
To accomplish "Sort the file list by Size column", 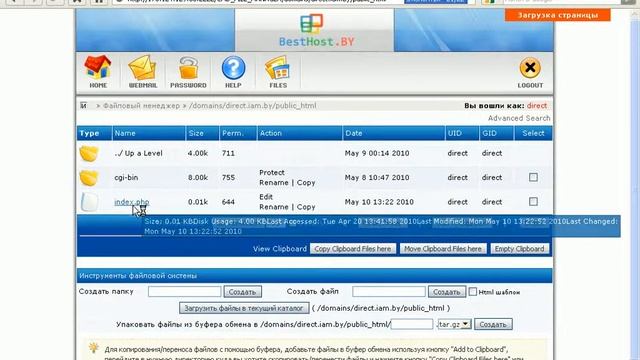I will (196, 133).
